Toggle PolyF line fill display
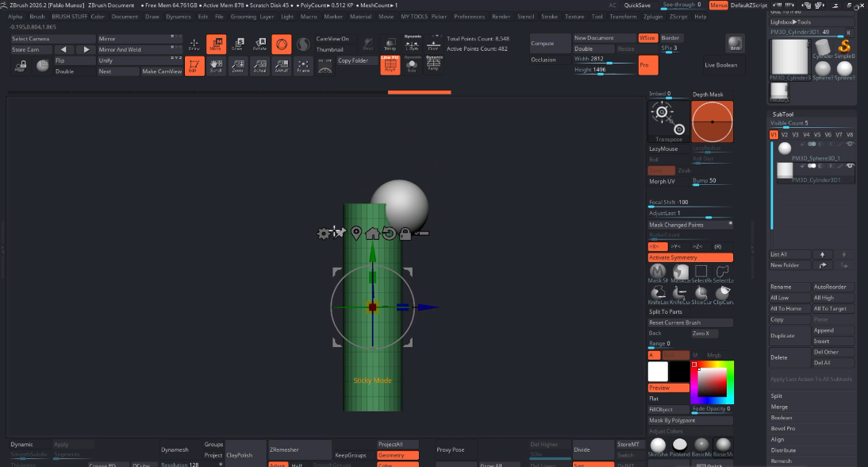 390,65
